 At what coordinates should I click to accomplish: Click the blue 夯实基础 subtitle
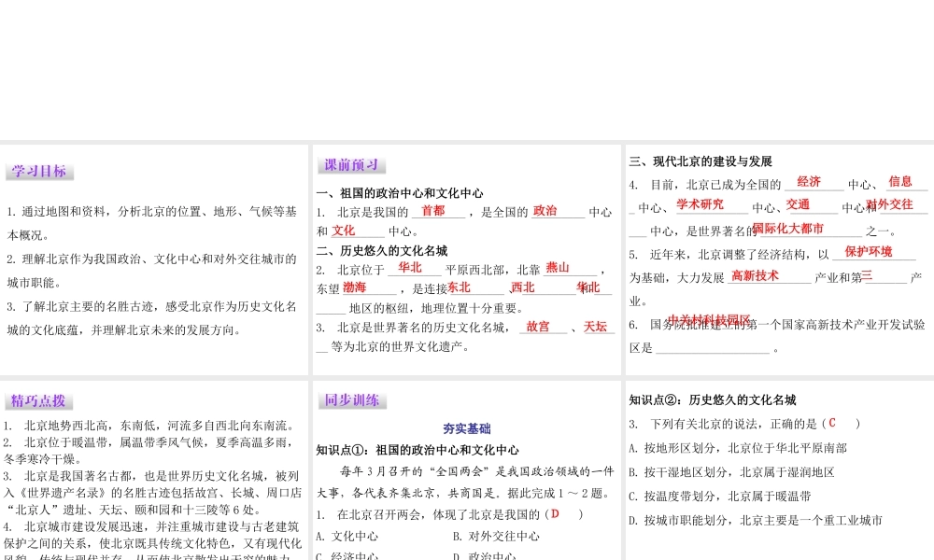click(467, 428)
